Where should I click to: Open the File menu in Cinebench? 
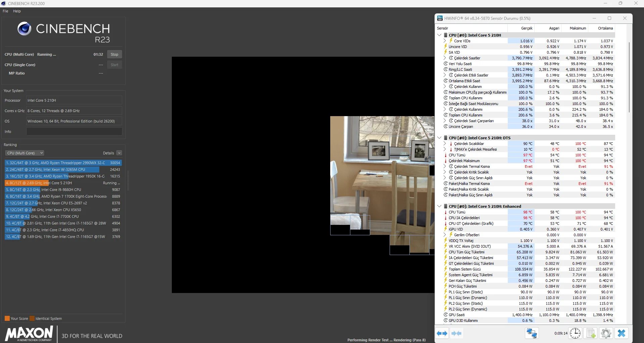(5, 11)
